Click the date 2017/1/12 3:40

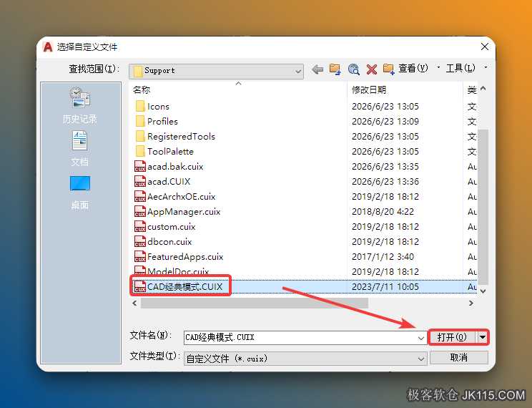(383, 256)
